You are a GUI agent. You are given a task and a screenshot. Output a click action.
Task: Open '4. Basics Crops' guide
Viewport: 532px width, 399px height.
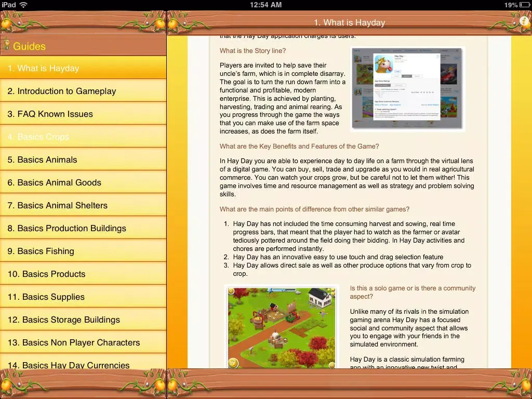(x=83, y=137)
